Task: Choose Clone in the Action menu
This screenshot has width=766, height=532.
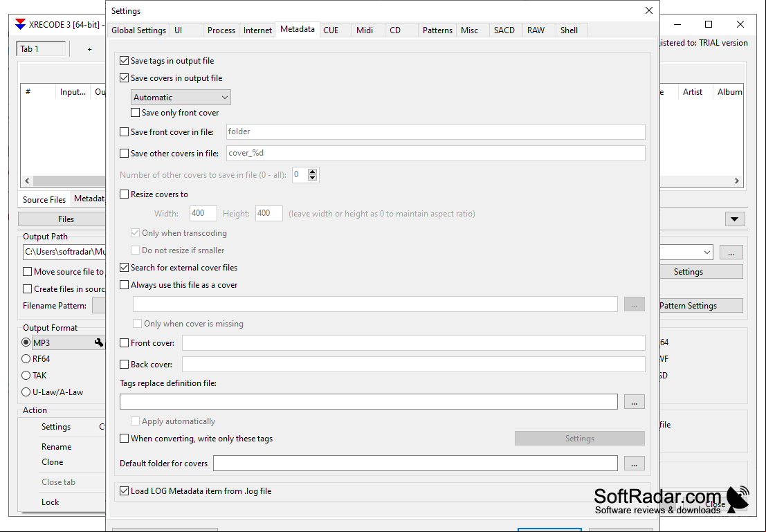Action: [x=53, y=462]
